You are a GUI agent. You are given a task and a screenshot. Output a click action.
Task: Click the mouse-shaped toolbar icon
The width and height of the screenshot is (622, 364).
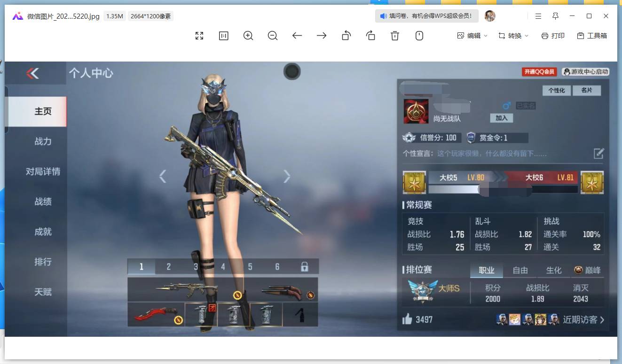coord(419,36)
